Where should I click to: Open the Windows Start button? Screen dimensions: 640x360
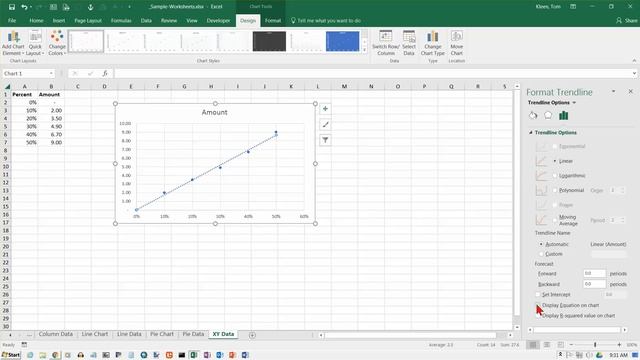coord(11,355)
